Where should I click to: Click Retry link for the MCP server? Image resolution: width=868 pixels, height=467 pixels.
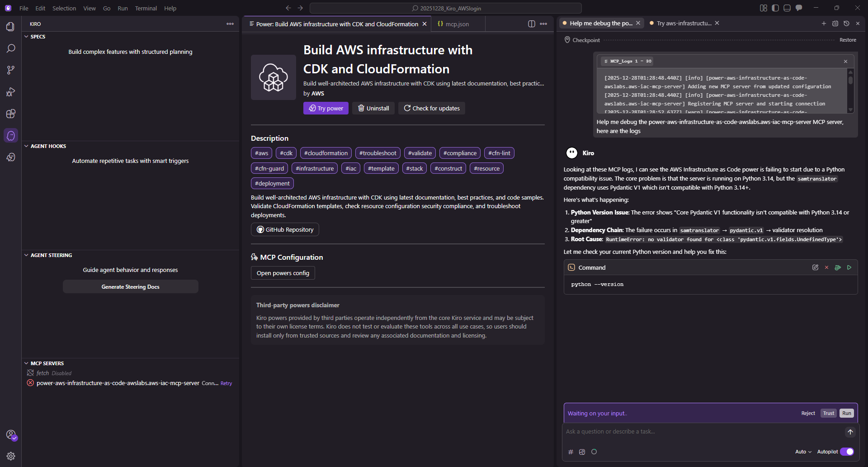coord(226,383)
